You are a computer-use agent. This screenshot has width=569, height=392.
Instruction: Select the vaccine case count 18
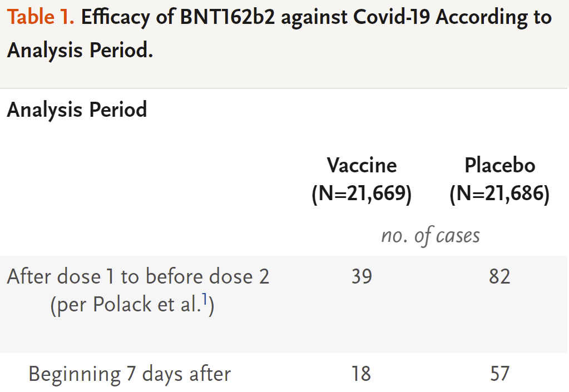pos(361,374)
